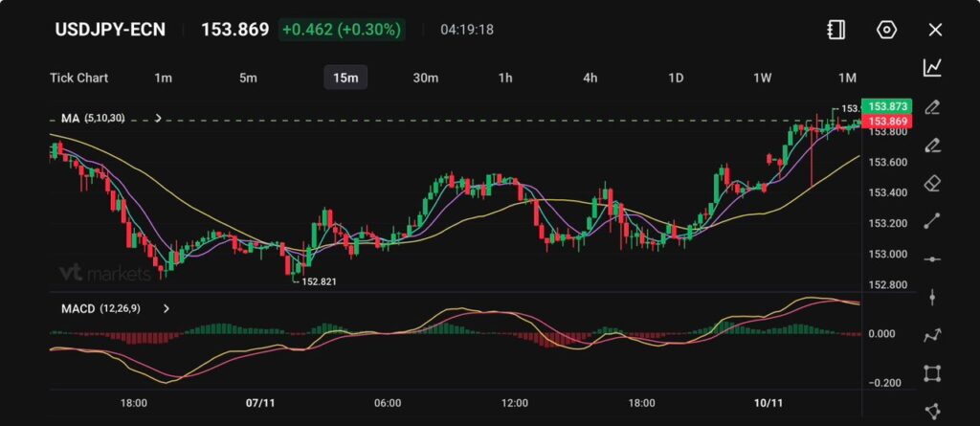Select the line chart indicator icon
Image resolution: width=980 pixels, height=426 pixels.
[x=932, y=67]
